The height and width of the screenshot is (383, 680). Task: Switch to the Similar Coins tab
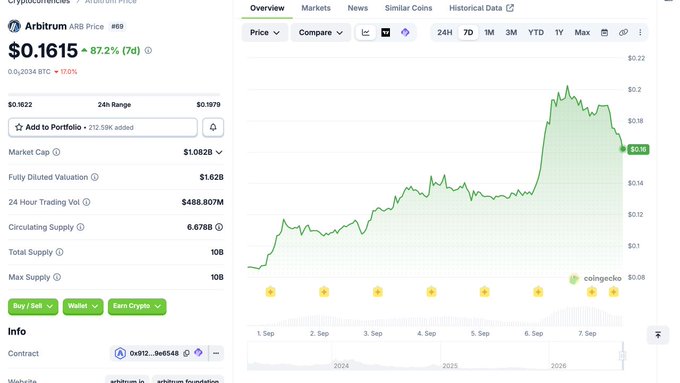[409, 8]
